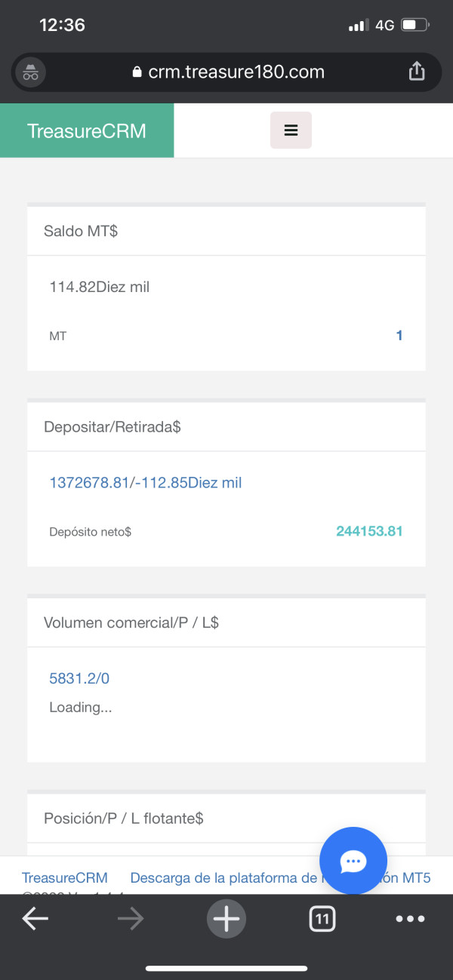The image size is (453, 980).
Task: Open the MT account count link
Action: tap(399, 336)
